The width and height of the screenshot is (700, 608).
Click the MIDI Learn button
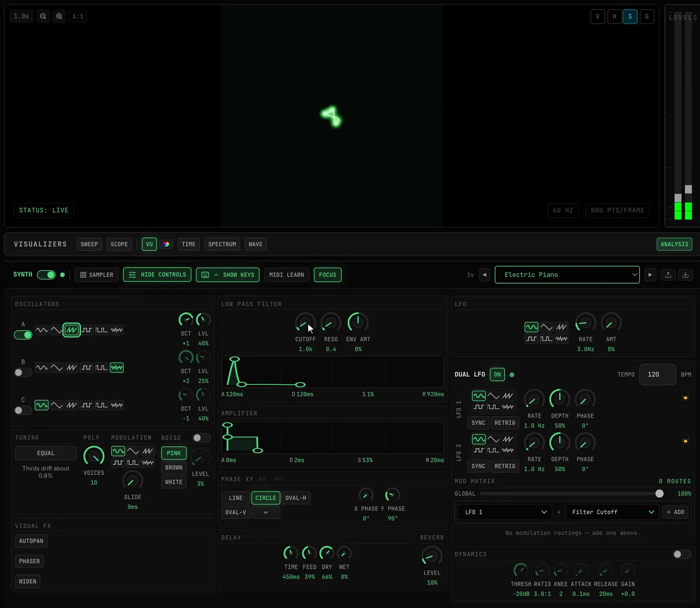point(287,275)
